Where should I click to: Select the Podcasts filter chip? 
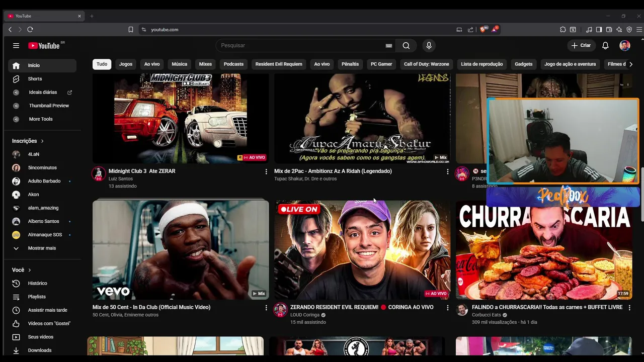tap(233, 64)
